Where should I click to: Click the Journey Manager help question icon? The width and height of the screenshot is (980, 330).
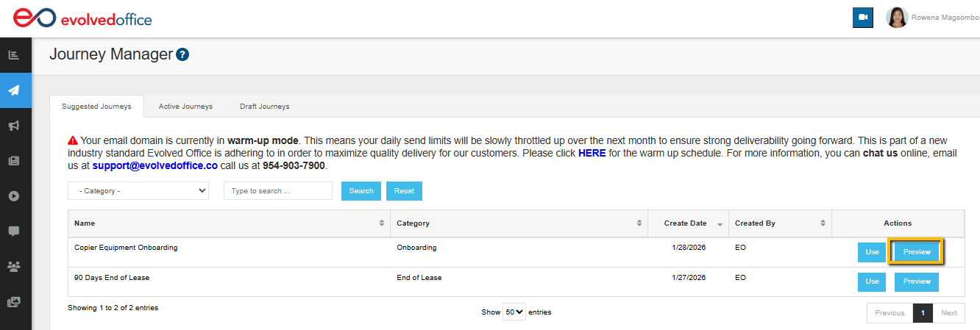183,54
